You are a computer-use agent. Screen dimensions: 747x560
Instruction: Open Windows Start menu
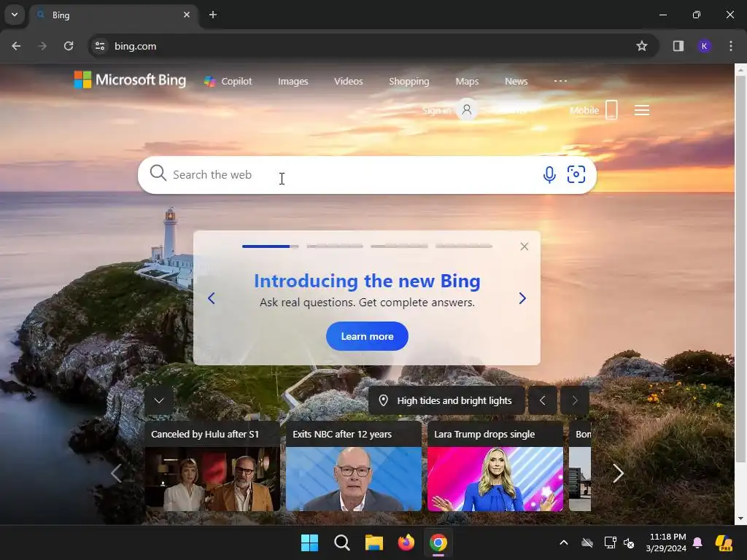[309, 542]
